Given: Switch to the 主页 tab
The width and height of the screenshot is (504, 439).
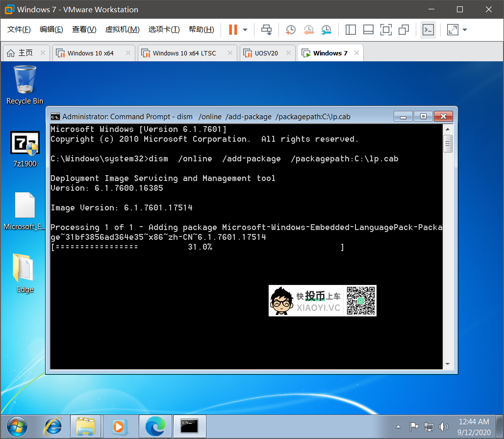Looking at the screenshot, I should pos(25,53).
